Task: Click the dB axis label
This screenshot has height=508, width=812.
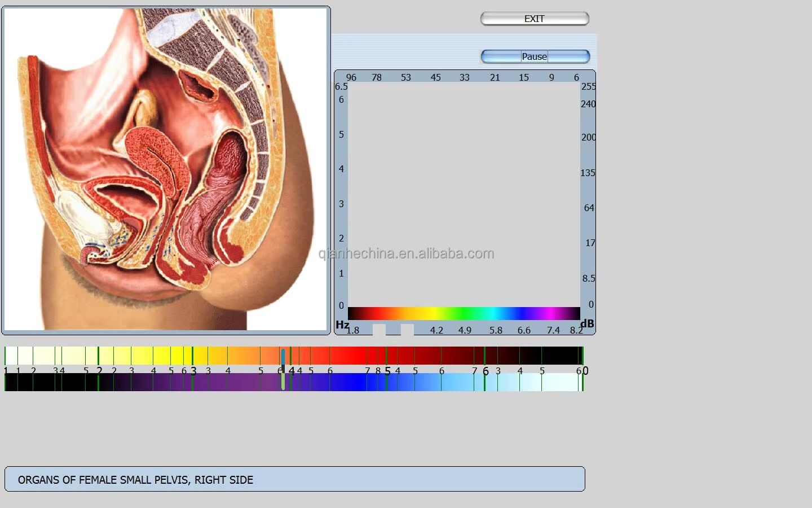Action: click(x=588, y=323)
